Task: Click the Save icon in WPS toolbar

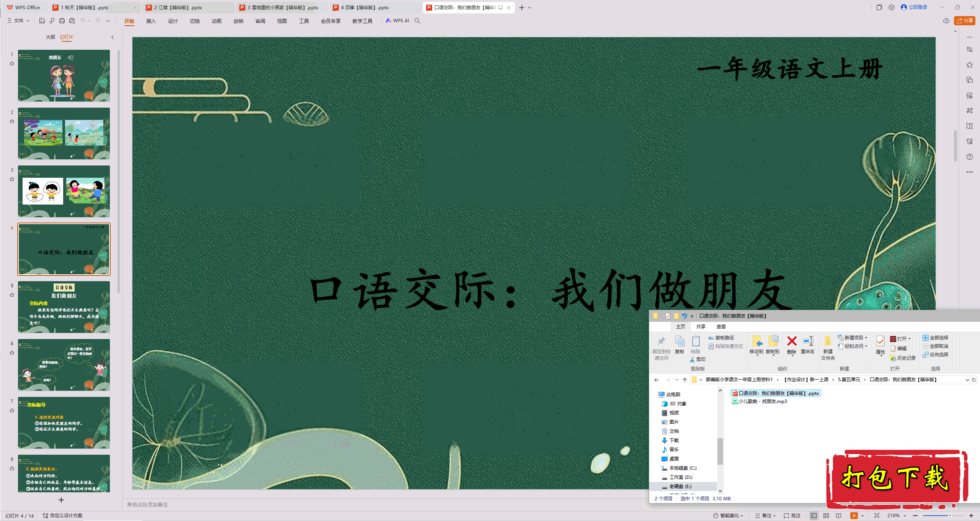Action: point(42,21)
